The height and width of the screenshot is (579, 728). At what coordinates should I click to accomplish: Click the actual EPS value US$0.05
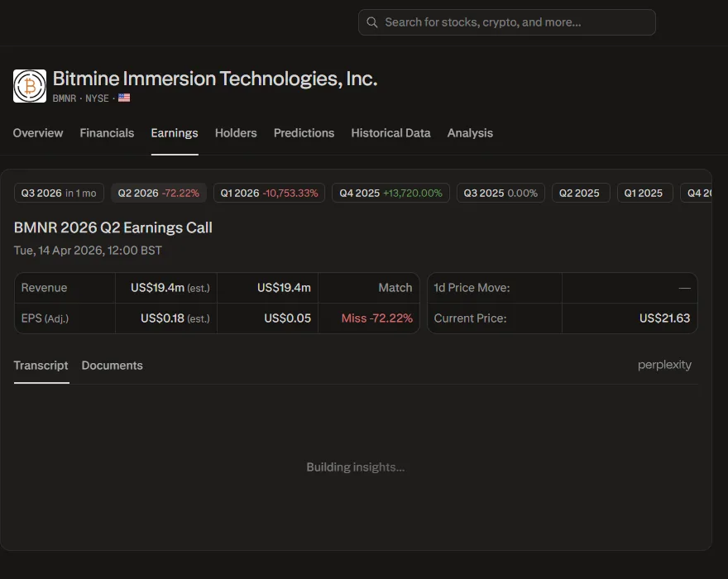[x=287, y=318]
